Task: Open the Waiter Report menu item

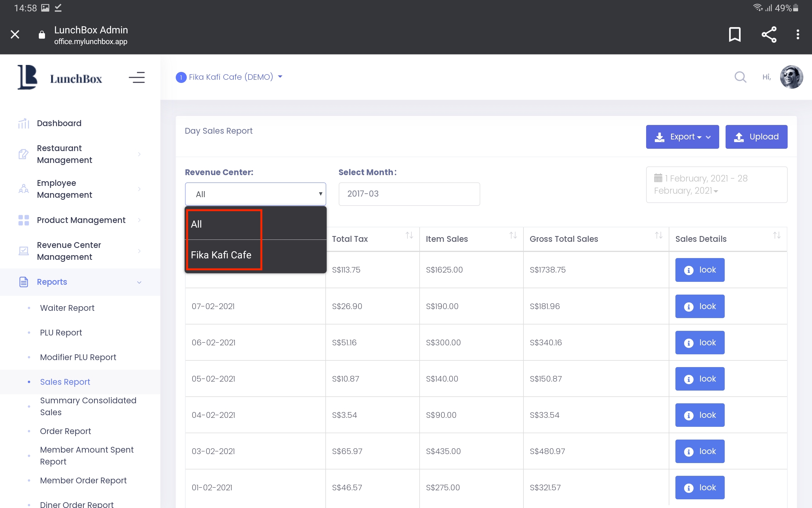Action: pyautogui.click(x=67, y=308)
